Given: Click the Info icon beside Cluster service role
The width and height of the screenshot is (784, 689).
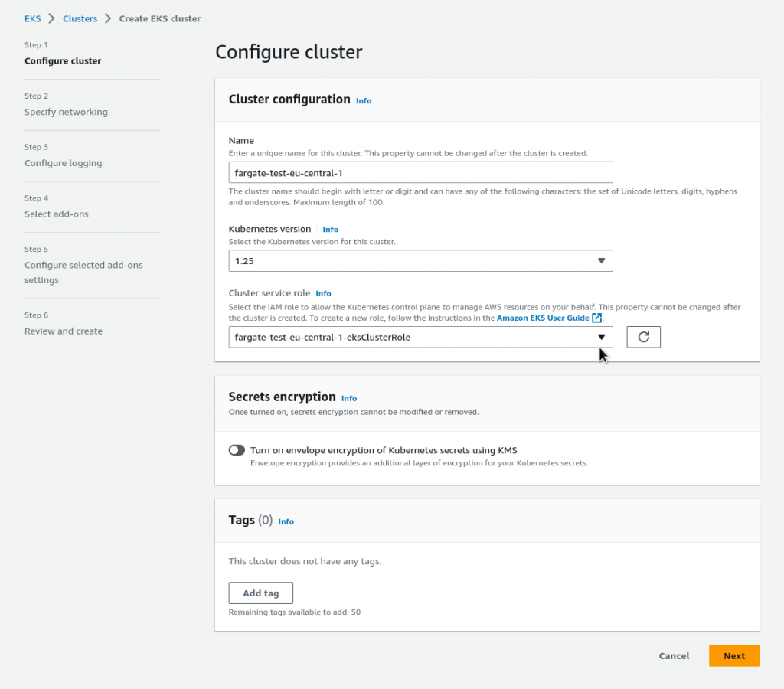Looking at the screenshot, I should [x=323, y=293].
